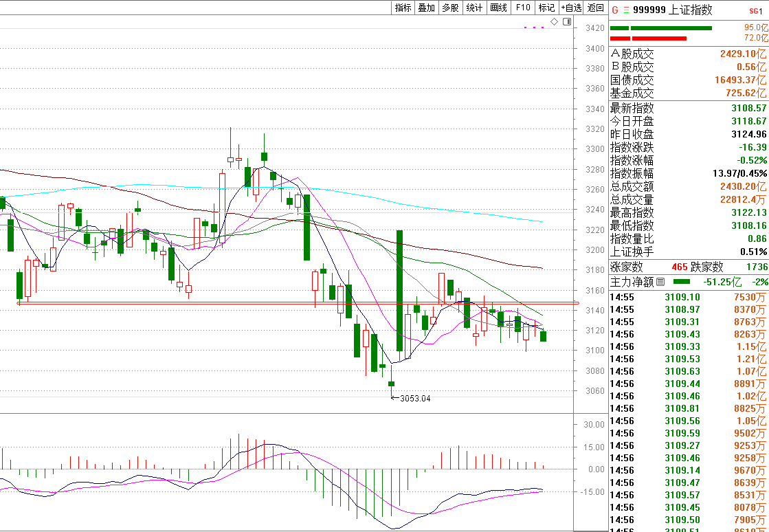Add index to watchlist via +自选

coord(571,8)
